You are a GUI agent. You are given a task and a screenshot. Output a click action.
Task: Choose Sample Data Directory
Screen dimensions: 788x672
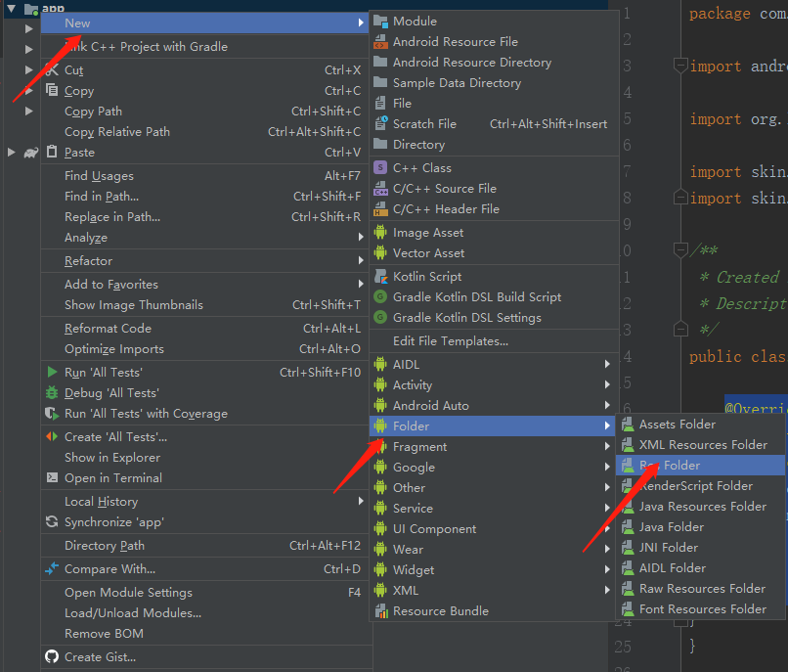pos(494,82)
